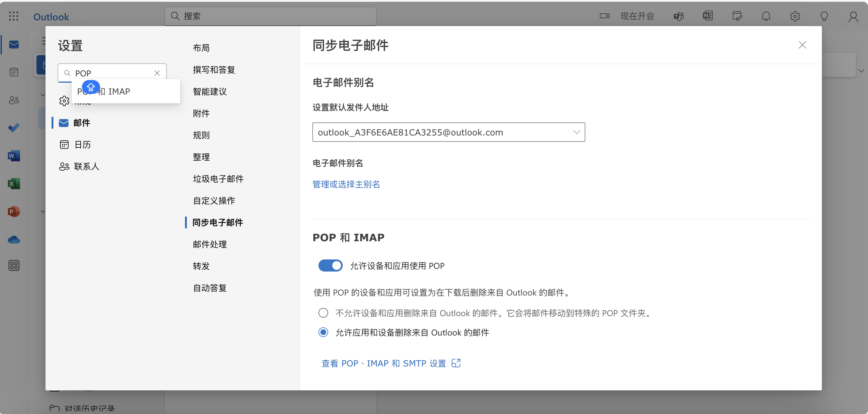The image size is (868, 414).
Task: Launch PowerPoint from the left rail
Action: (x=14, y=212)
